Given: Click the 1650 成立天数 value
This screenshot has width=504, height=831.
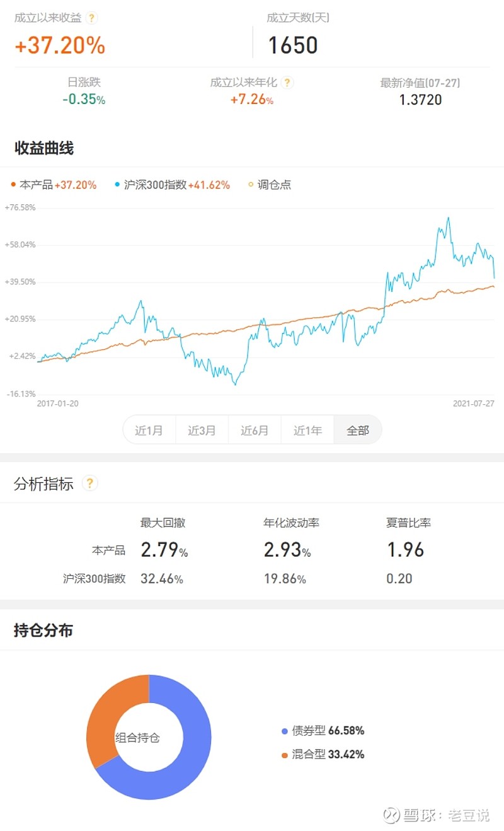Looking at the screenshot, I should [293, 45].
